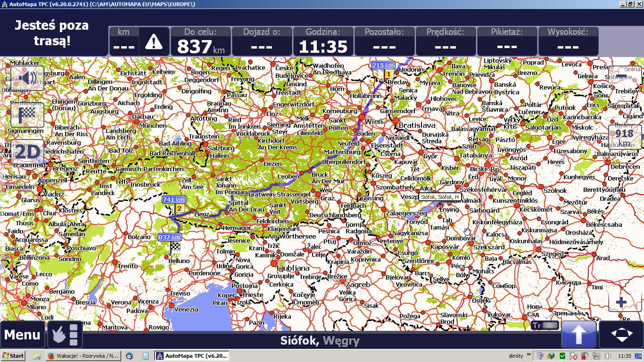Click the checkered finish flag button

pos(27,115)
